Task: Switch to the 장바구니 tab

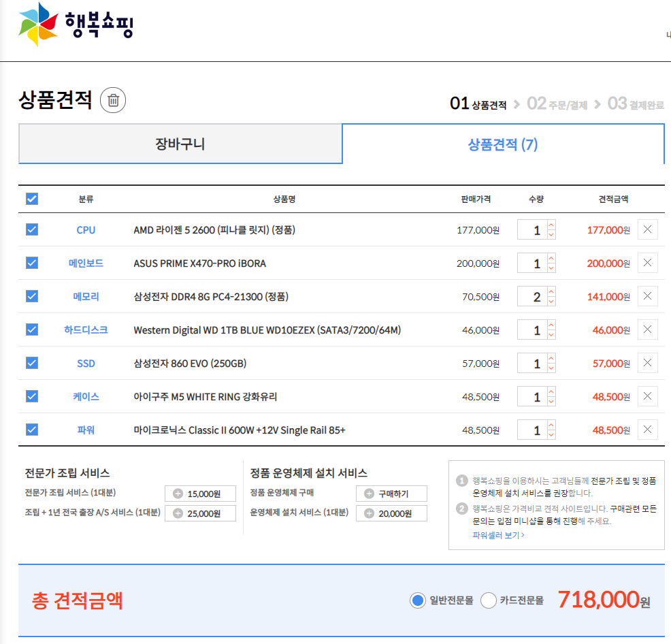Action: (x=180, y=144)
